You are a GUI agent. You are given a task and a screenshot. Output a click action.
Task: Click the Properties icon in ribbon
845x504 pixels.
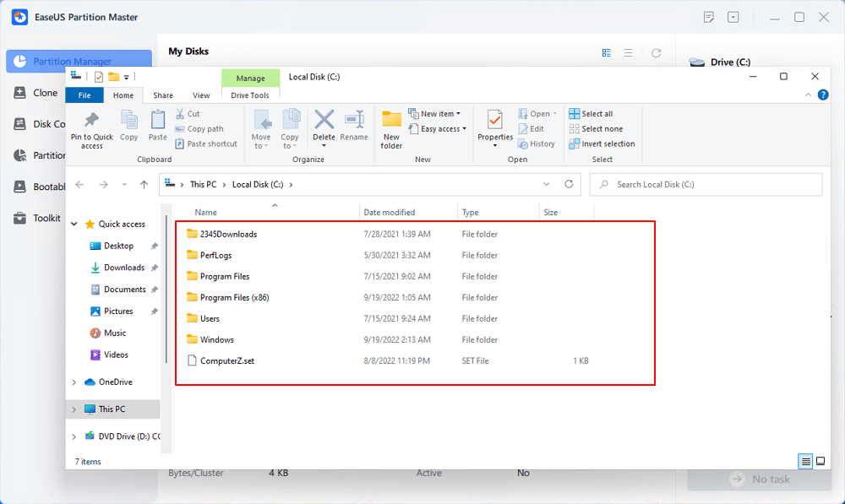click(x=495, y=121)
